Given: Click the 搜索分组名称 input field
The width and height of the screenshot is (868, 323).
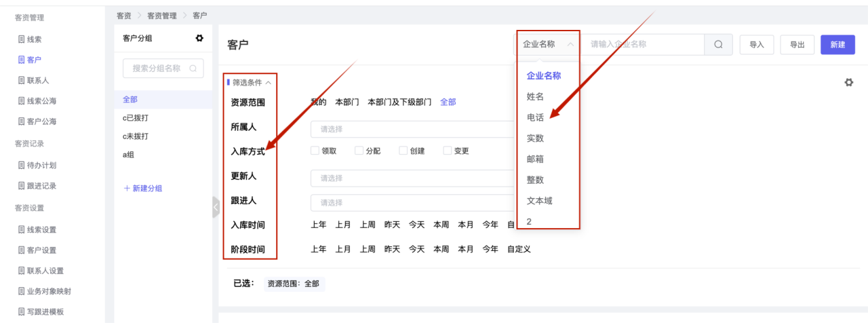Looking at the screenshot, I should 163,69.
